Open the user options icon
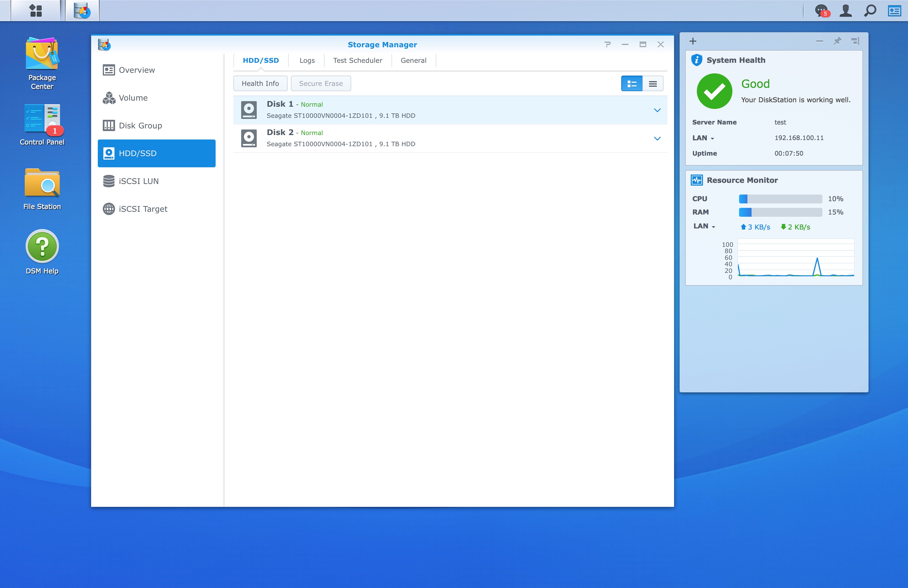Image resolution: width=908 pixels, height=588 pixels. (x=845, y=10)
